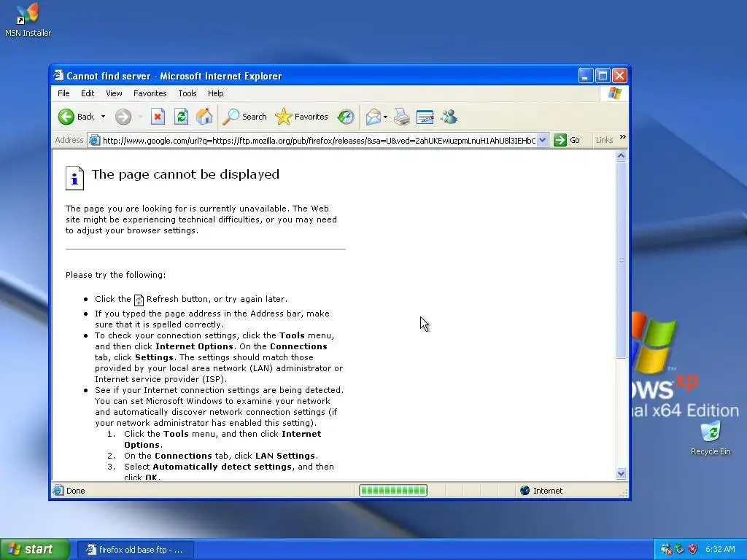Open the History clock icon
This screenshot has height=560, width=747.
[345, 117]
